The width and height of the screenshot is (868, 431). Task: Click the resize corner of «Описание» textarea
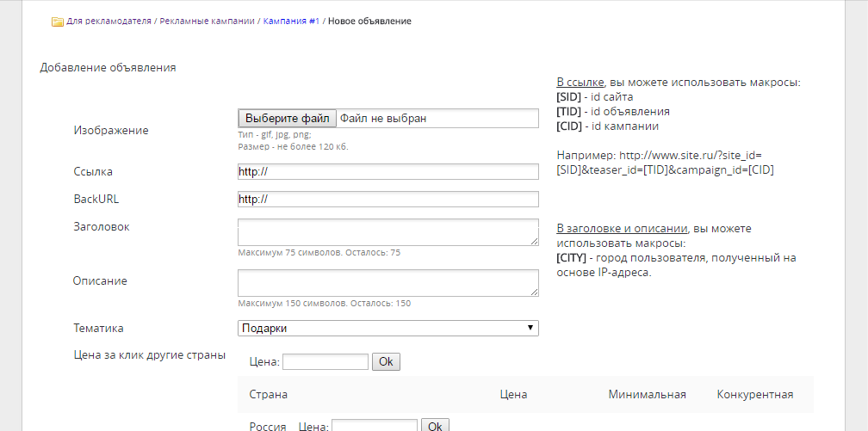tap(534, 292)
